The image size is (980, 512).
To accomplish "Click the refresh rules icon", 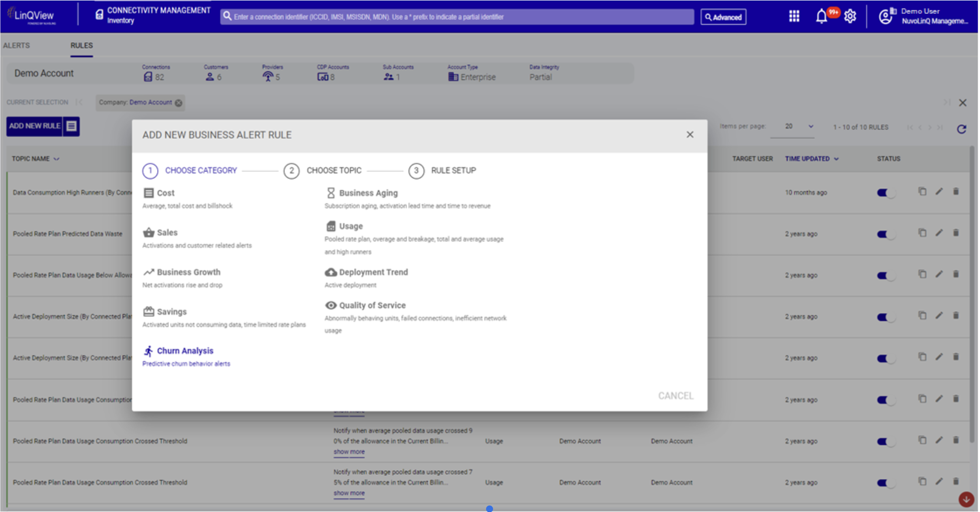I will (962, 129).
